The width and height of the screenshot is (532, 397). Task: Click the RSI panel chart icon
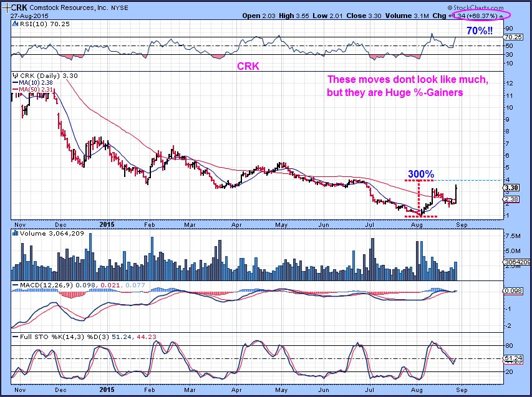click(x=15, y=24)
